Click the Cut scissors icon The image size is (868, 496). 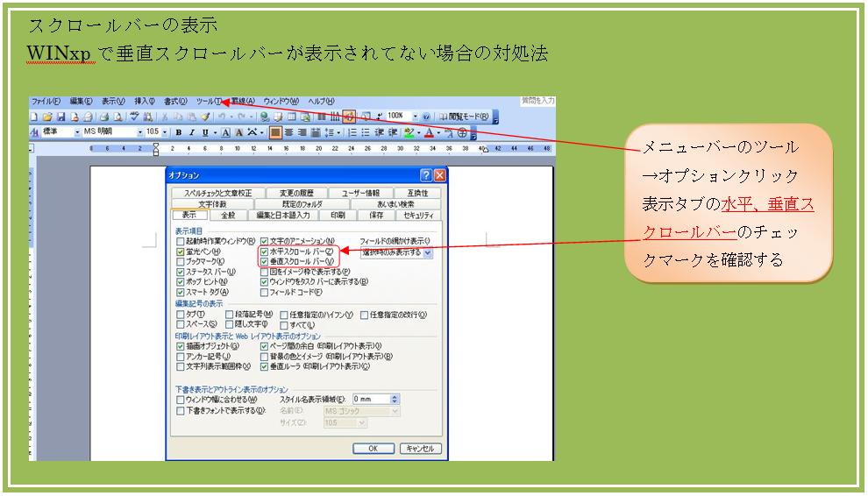[165, 117]
